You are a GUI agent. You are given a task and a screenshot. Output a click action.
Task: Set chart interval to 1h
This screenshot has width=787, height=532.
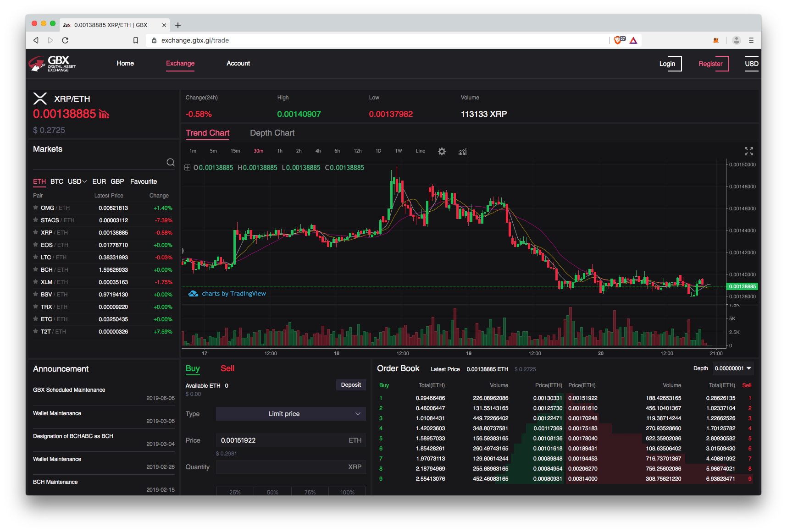pos(280,151)
